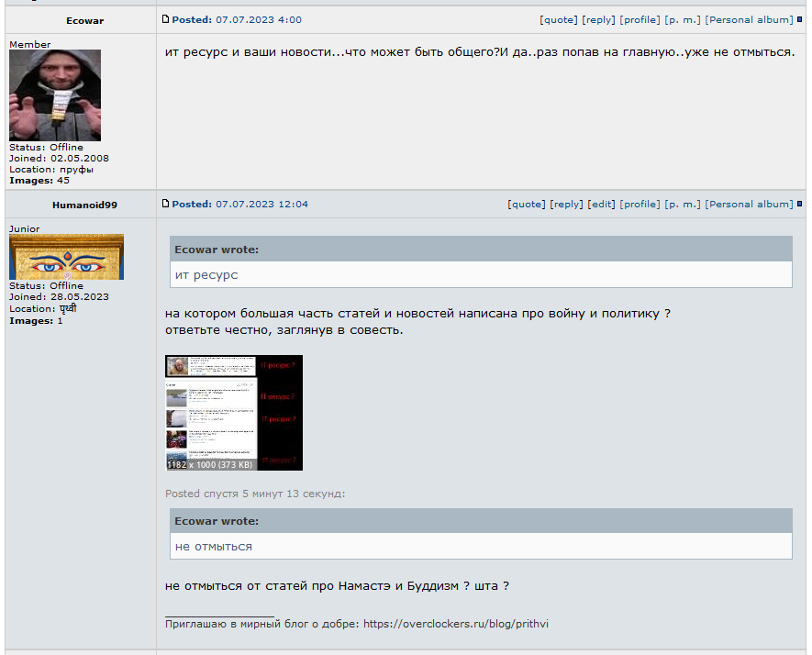
Task: Open Humanoid99's profile link
Action: click(x=640, y=204)
